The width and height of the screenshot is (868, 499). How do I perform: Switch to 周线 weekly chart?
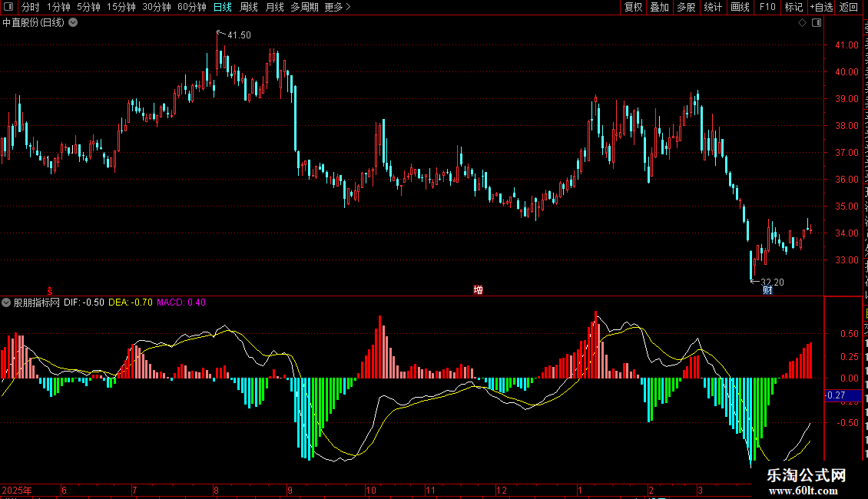(x=249, y=7)
